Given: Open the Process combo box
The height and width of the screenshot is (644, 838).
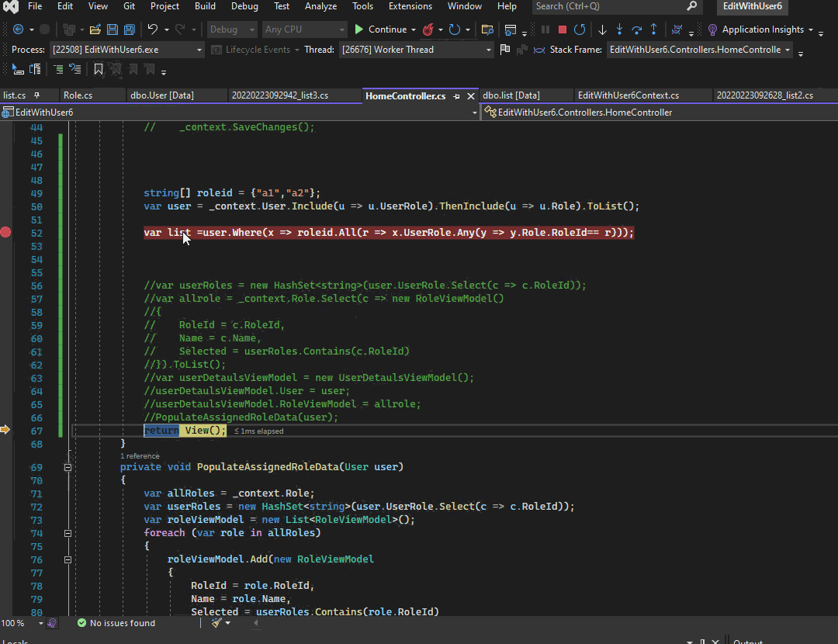Looking at the screenshot, I should 126,50.
